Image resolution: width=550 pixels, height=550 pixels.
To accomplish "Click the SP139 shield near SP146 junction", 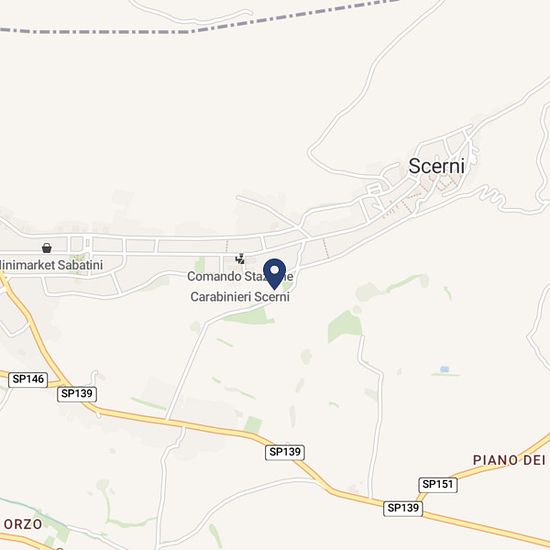I will [77, 394].
